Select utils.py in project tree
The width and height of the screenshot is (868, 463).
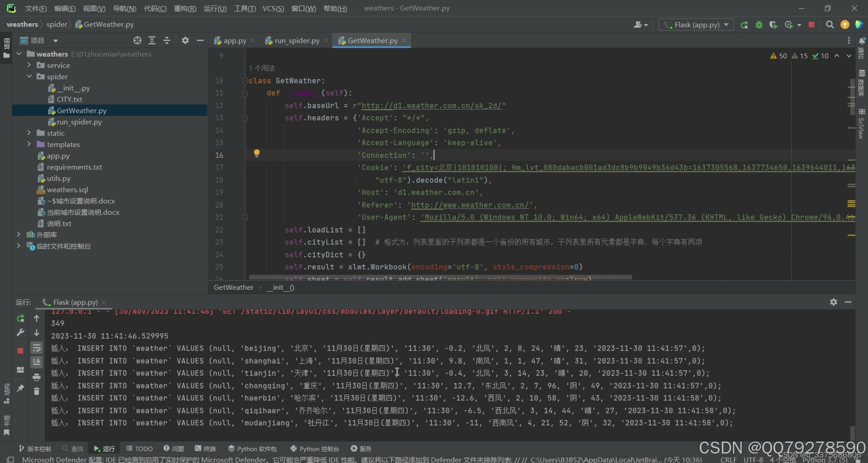click(x=58, y=178)
